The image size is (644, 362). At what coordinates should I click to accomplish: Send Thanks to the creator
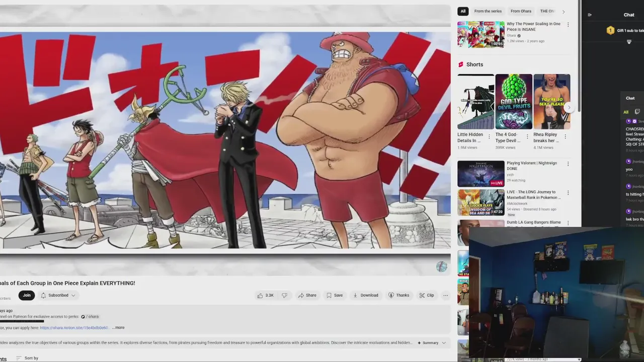(x=398, y=295)
